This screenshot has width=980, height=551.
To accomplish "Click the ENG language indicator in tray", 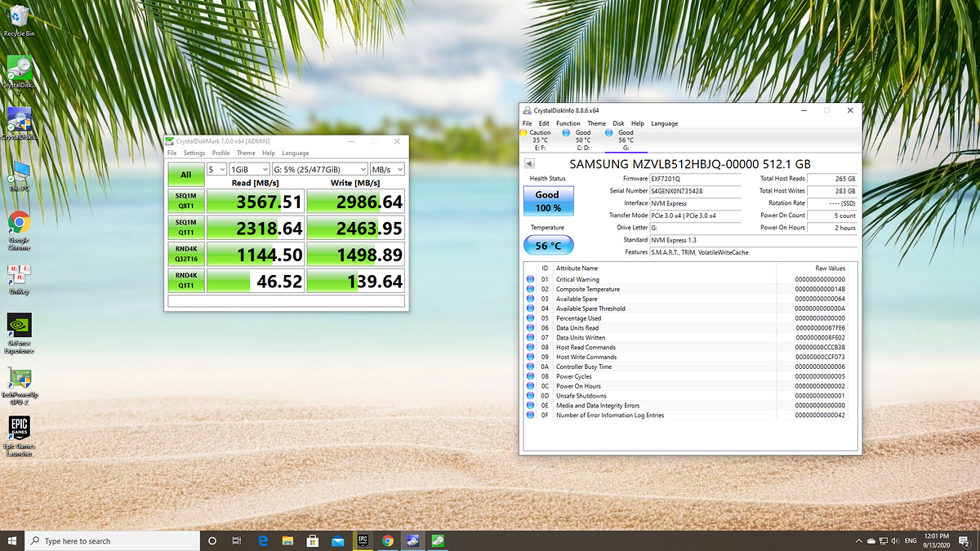I will pos(911,540).
